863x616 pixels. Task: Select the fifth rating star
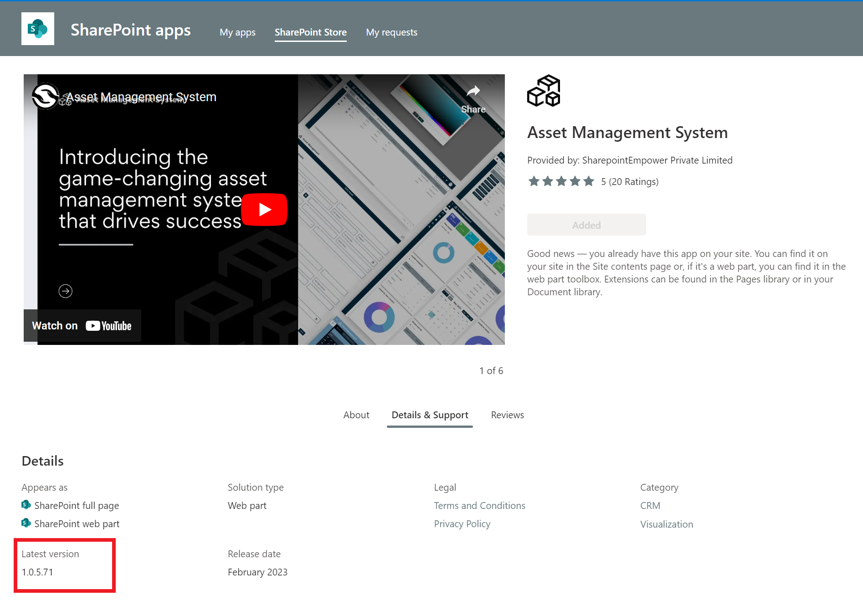pos(589,181)
